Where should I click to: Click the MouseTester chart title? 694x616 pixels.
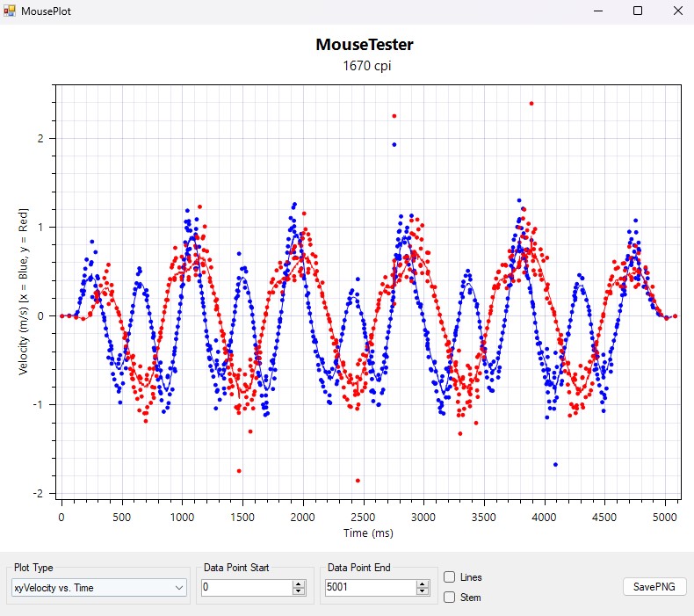pyautogui.click(x=364, y=45)
